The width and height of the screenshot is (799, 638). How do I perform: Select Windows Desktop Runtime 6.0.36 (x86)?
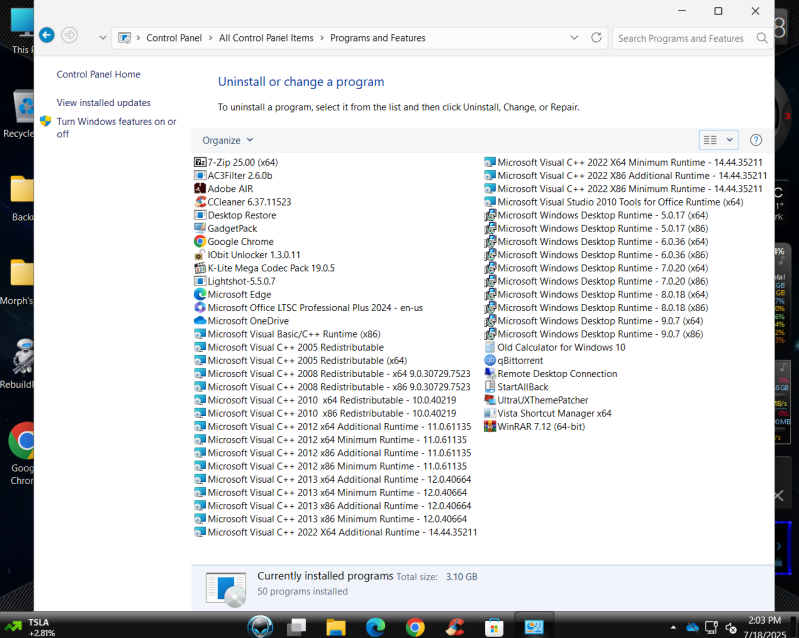pos(596,255)
